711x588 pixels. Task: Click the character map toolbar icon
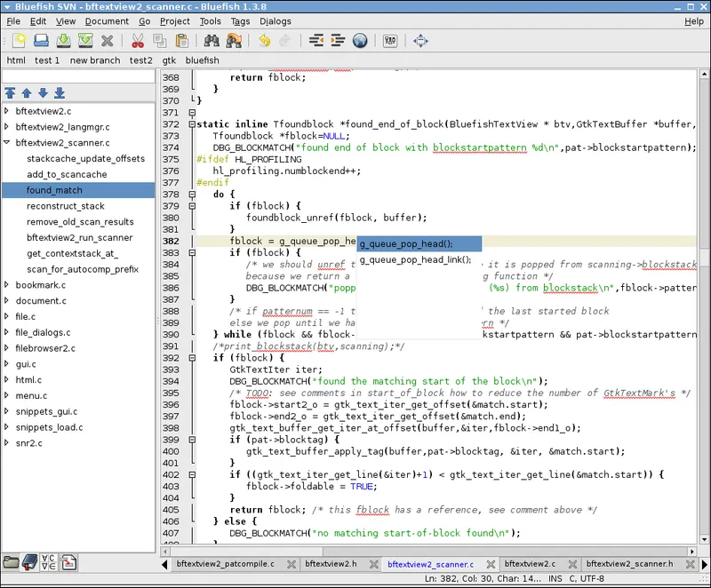(x=390, y=41)
